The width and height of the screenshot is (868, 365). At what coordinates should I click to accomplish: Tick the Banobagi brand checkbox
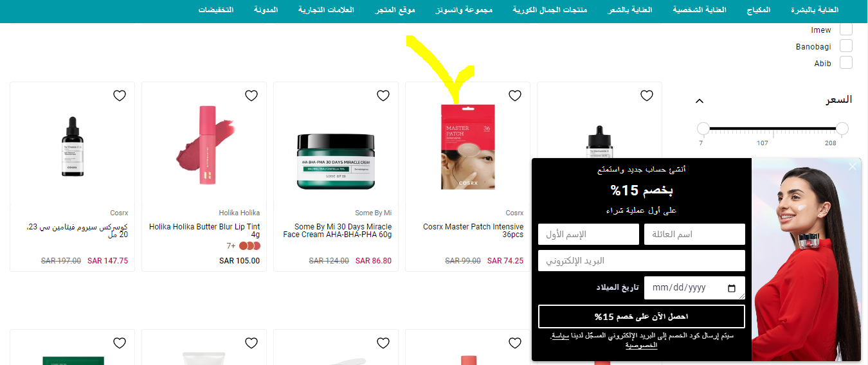point(846,46)
